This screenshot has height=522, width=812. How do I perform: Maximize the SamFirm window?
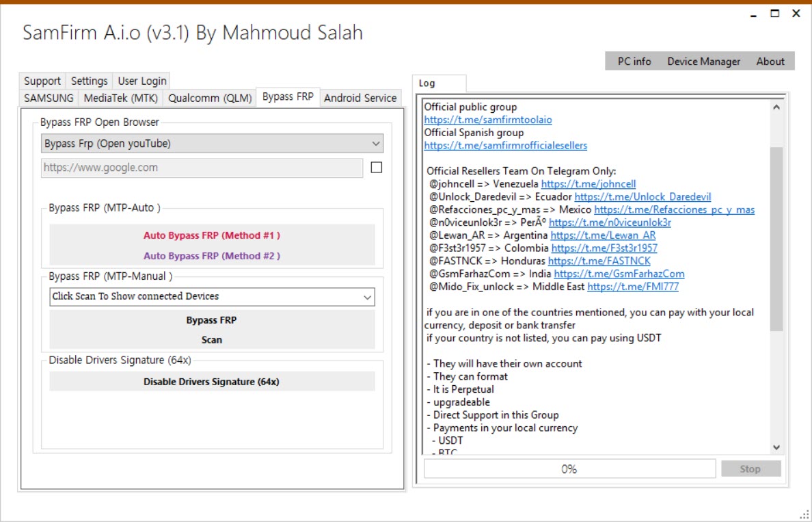click(x=774, y=14)
